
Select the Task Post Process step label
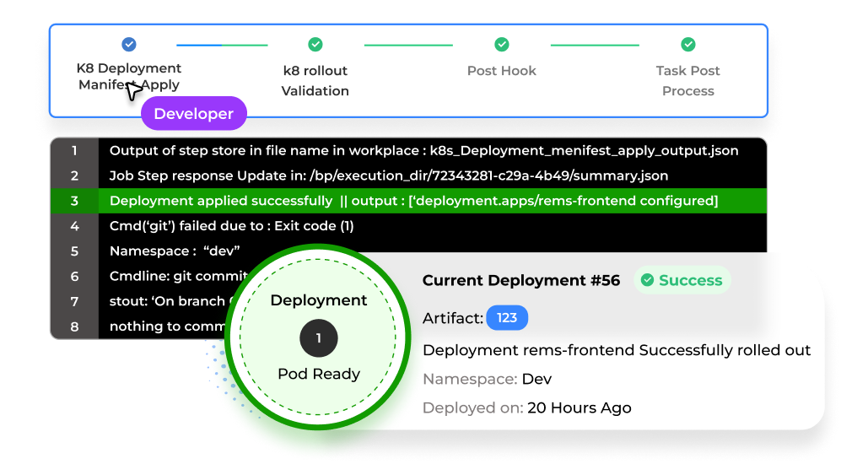click(688, 81)
